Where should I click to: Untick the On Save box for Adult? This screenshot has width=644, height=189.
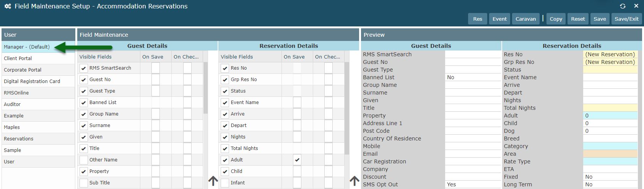pyautogui.click(x=297, y=160)
